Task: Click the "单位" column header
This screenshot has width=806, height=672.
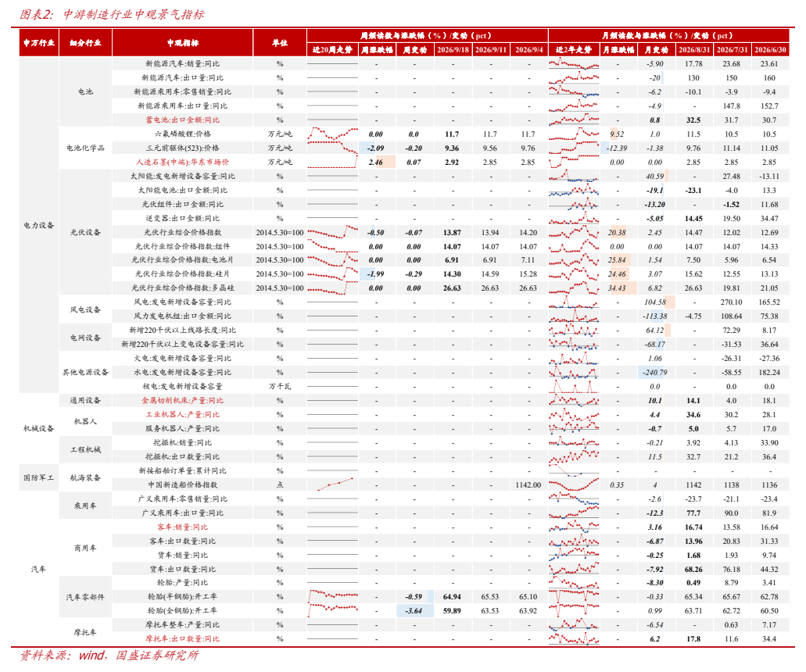Action: 280,43
